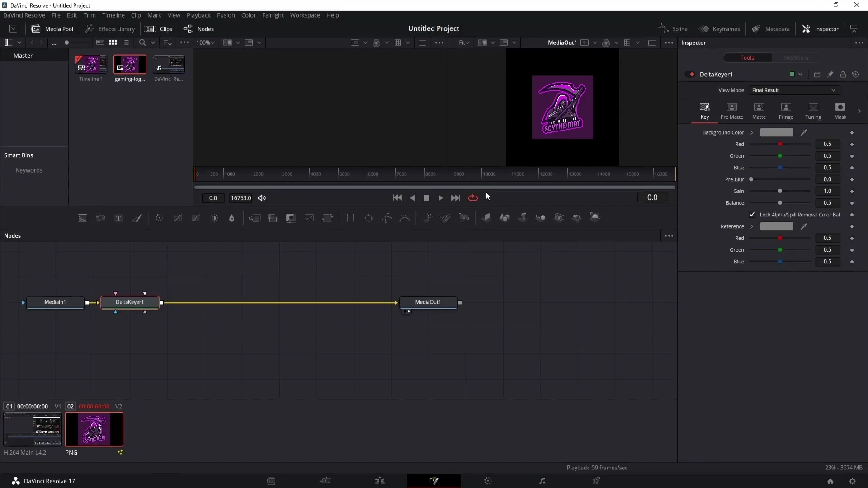Open the Fusion page icon in toolbar

(x=434, y=481)
